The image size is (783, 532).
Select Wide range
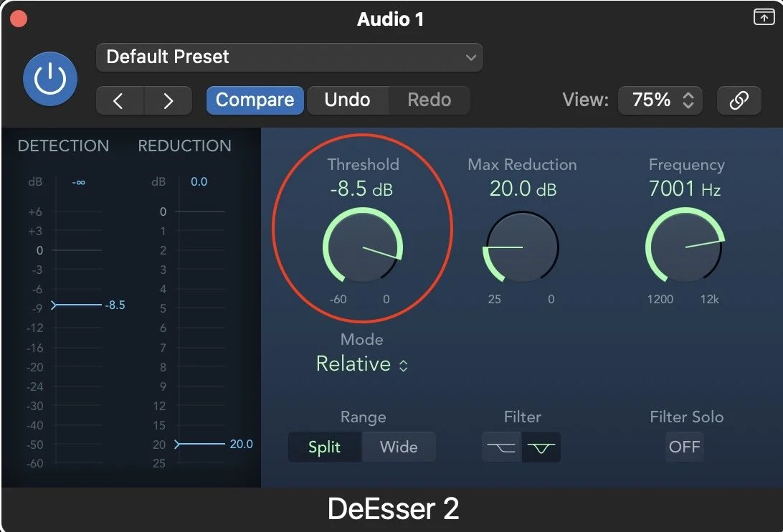[x=399, y=447]
